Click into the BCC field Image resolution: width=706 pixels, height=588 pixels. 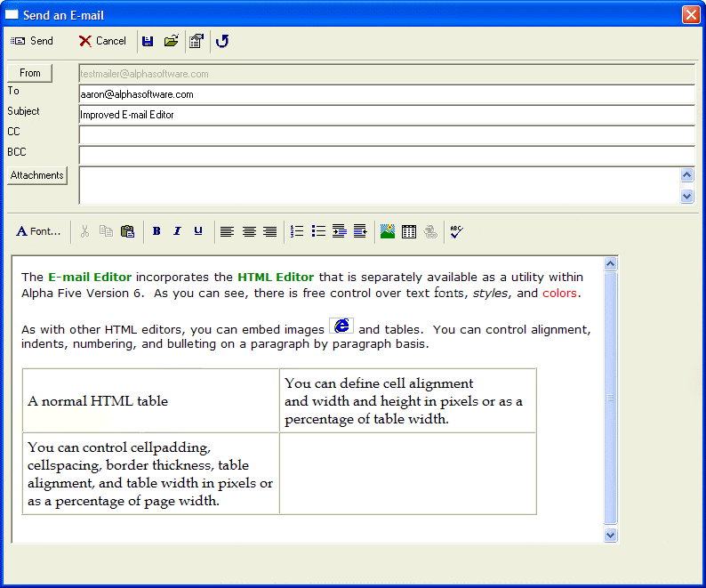pos(387,156)
